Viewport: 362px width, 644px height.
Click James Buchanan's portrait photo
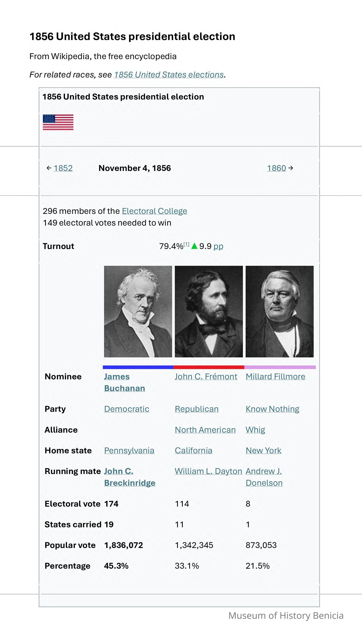[138, 311]
